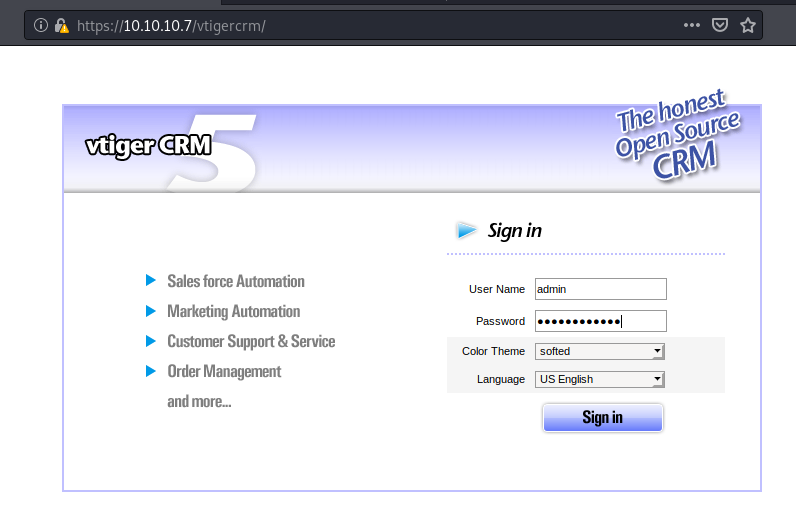Click the Password label
The width and height of the screenshot is (796, 515).
coord(500,321)
